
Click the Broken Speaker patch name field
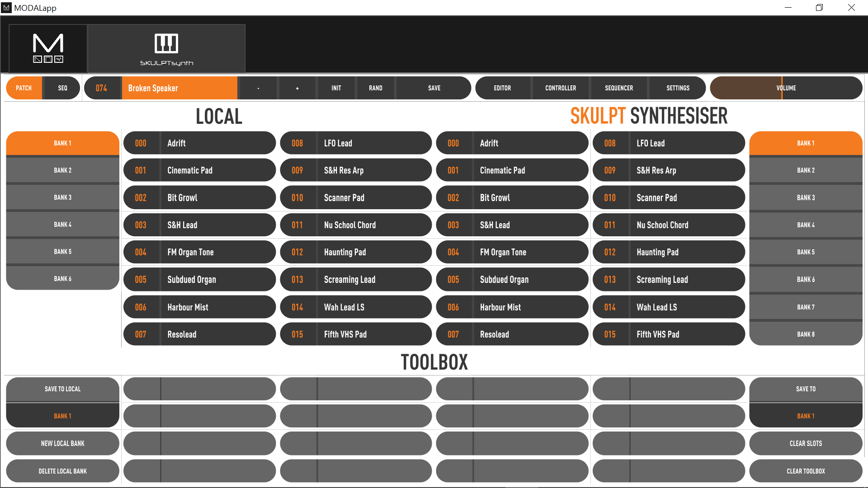pos(179,88)
